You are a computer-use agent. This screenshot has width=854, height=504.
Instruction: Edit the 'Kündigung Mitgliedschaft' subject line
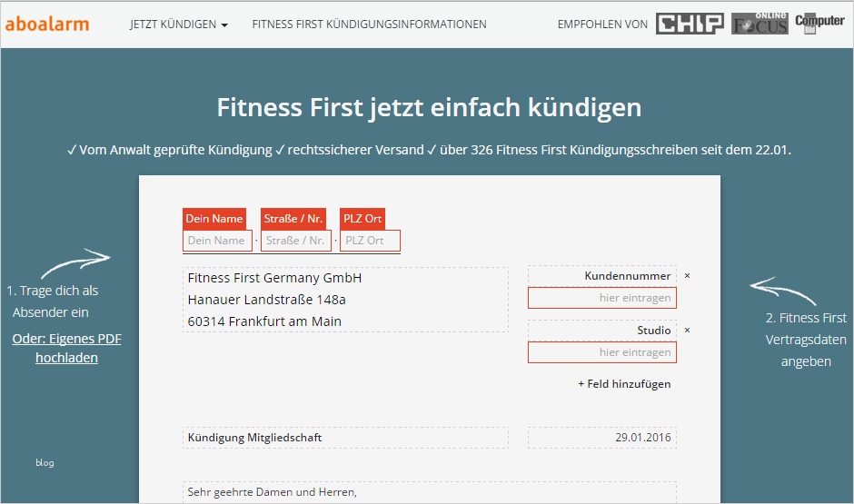pos(345,438)
